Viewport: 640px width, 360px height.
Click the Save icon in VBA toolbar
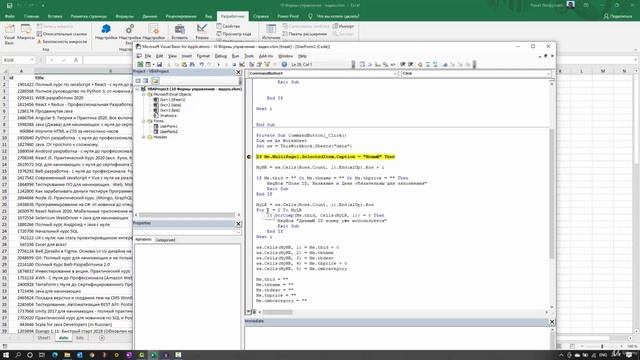159,64
